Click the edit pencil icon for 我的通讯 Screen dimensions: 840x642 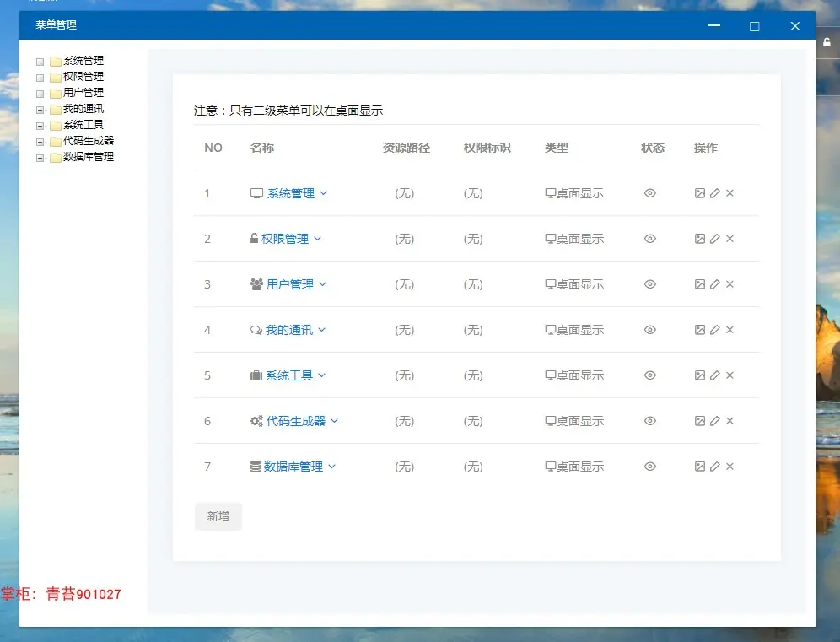[x=714, y=330]
